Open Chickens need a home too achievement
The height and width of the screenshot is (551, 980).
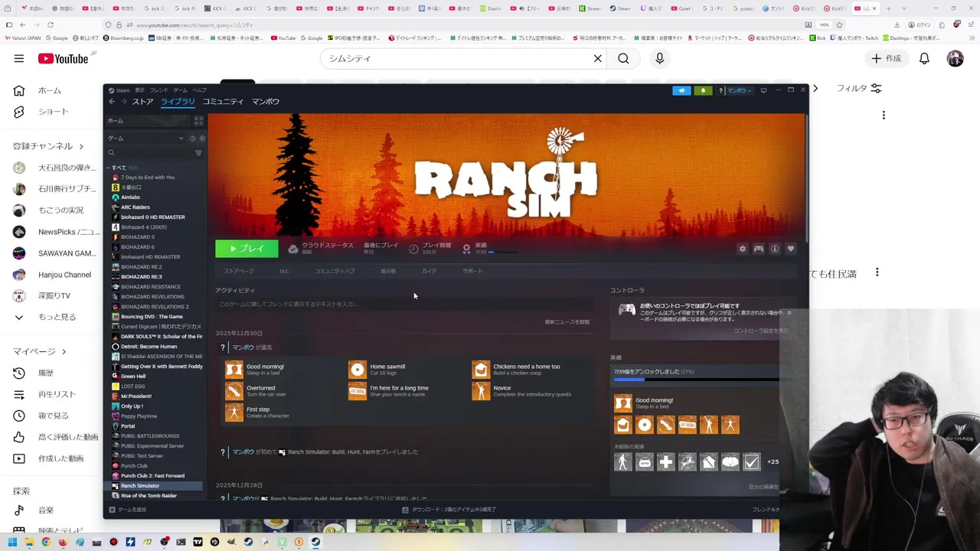pyautogui.click(x=481, y=370)
